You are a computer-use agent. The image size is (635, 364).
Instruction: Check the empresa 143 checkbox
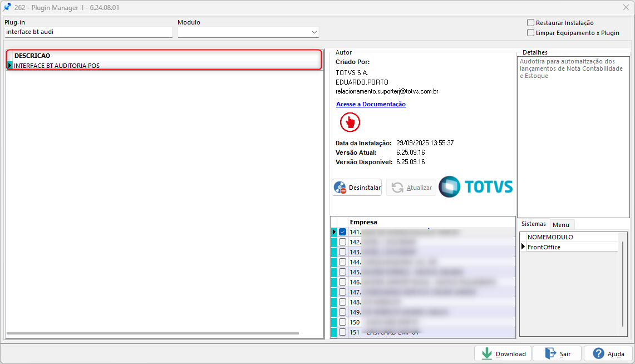[x=343, y=252]
